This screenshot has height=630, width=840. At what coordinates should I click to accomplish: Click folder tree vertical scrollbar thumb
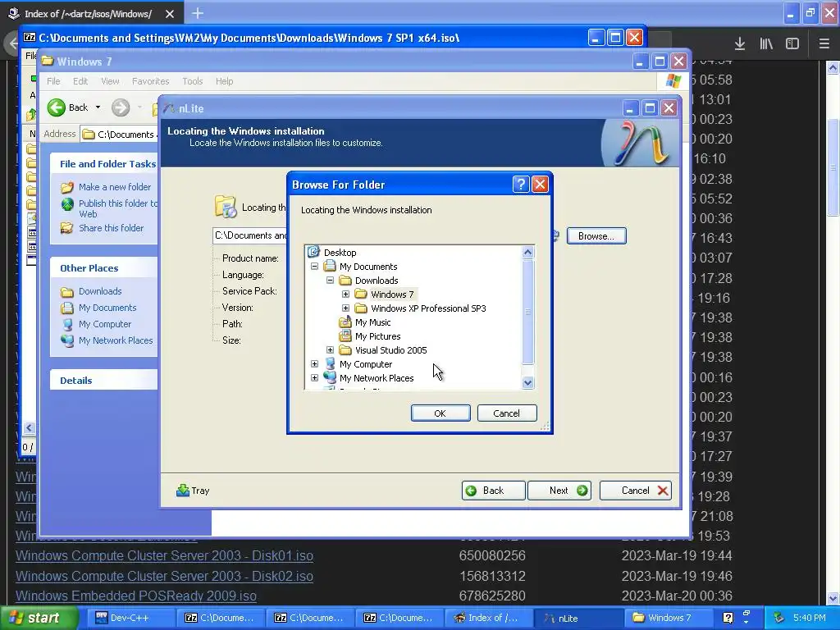527,312
